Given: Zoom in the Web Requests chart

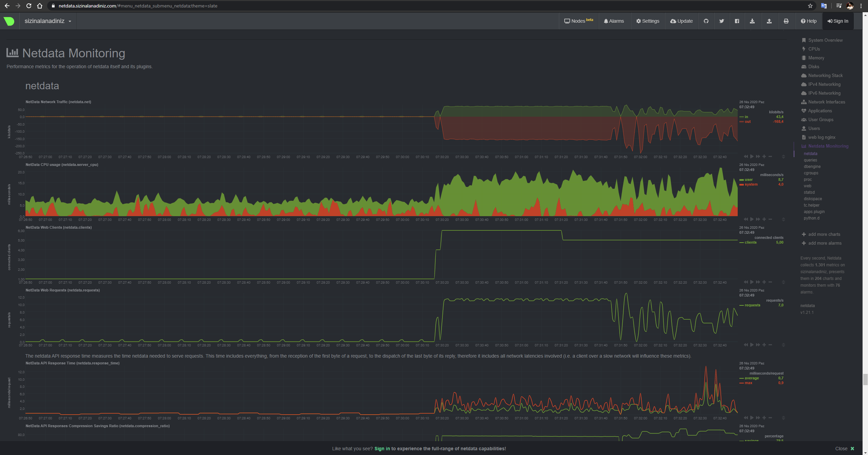Looking at the screenshot, I should pyautogui.click(x=764, y=345).
